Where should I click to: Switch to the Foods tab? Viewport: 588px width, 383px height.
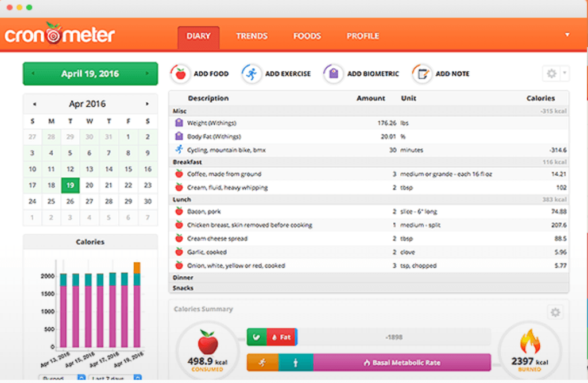coord(307,36)
